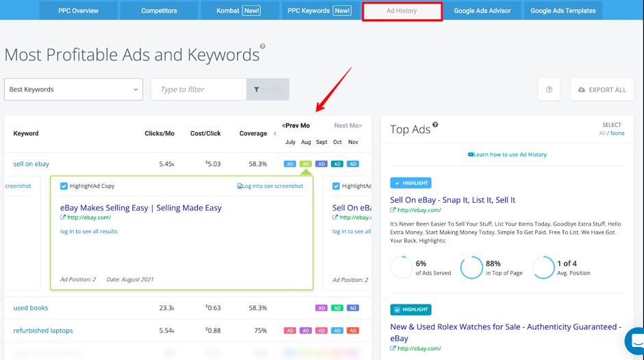Select blue AD badge for refurbished laptops
The height and width of the screenshot is (360, 644).
337,331
